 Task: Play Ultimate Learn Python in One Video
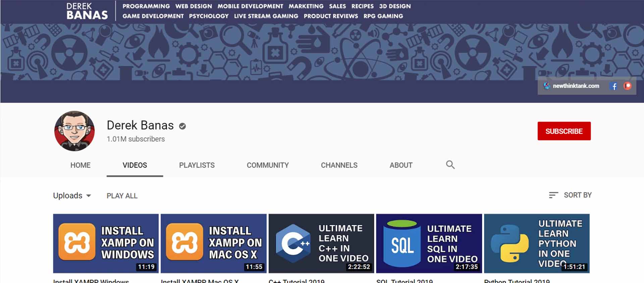pos(537,243)
